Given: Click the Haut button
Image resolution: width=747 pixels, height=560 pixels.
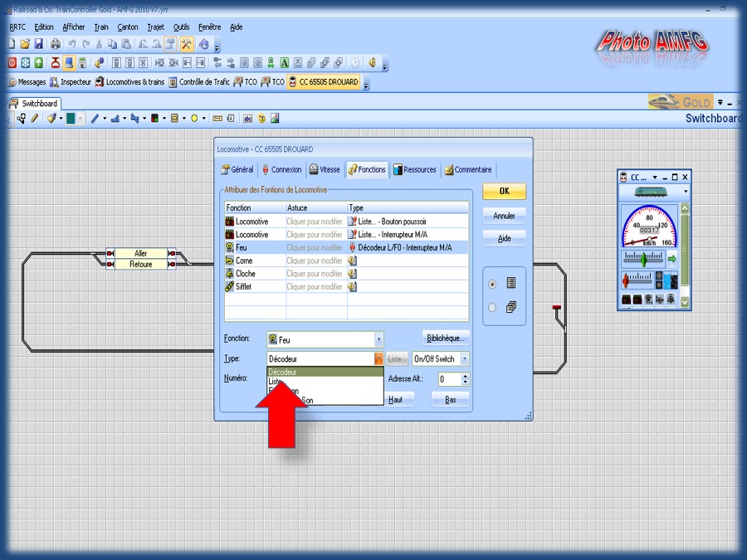Looking at the screenshot, I should pos(395,400).
